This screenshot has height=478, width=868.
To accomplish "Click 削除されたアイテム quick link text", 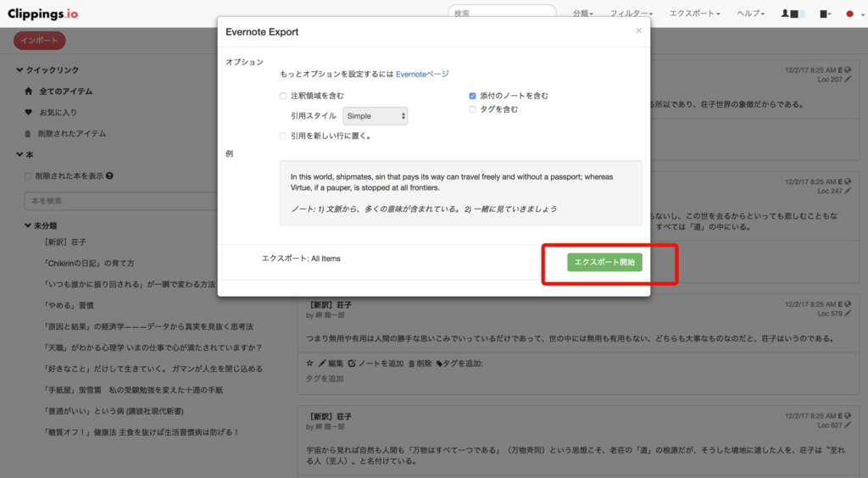I will (x=72, y=134).
